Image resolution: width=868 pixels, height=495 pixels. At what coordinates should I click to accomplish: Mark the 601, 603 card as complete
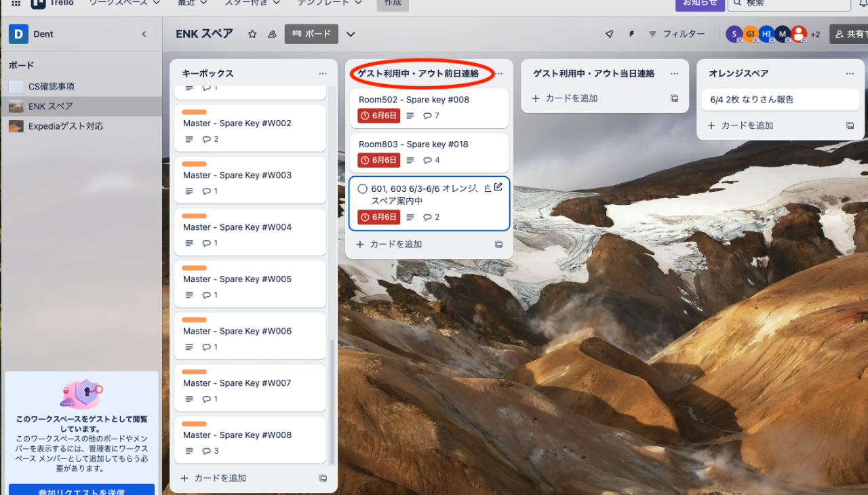(362, 189)
